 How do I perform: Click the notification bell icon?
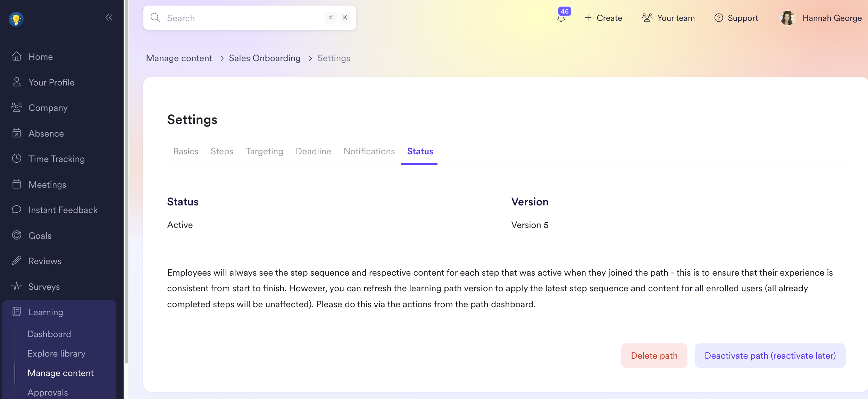[x=561, y=18]
